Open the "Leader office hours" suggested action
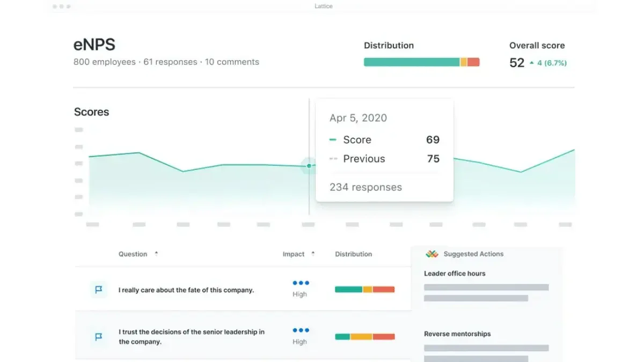Image resolution: width=644 pixels, height=362 pixels. point(455,274)
